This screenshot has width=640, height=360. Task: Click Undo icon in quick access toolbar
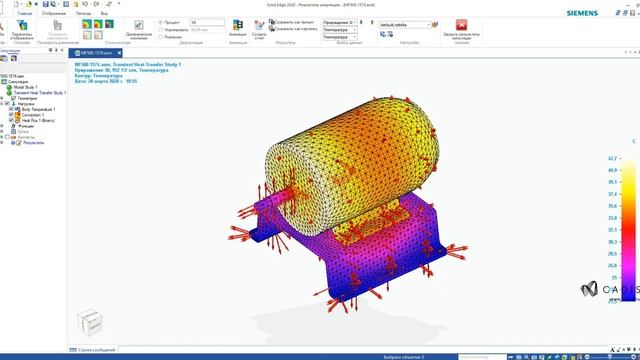85,4
